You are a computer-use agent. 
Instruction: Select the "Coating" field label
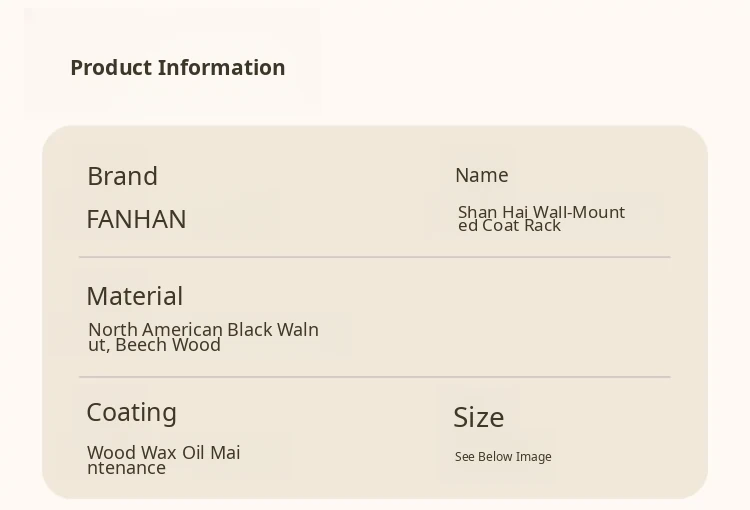point(131,412)
